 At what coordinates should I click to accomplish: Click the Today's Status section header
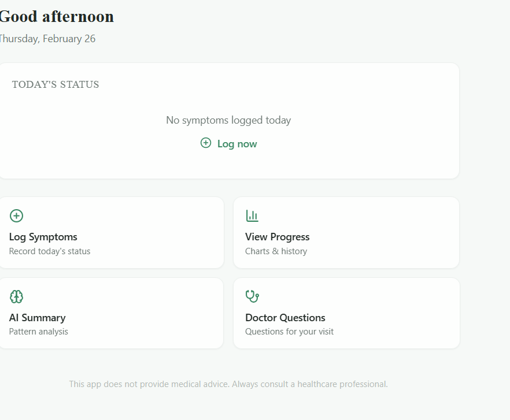tap(56, 84)
